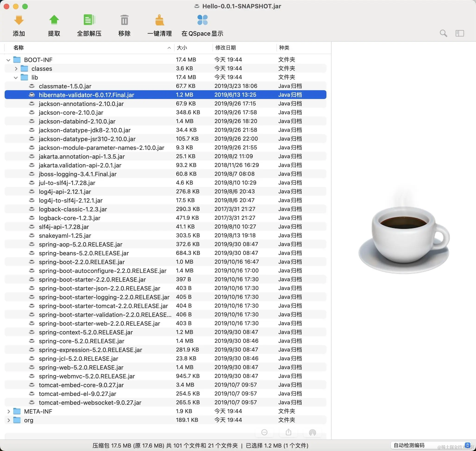Select tomcat-embed-core-9.0.27.jar file
The image size is (476, 451).
click(x=81, y=385)
